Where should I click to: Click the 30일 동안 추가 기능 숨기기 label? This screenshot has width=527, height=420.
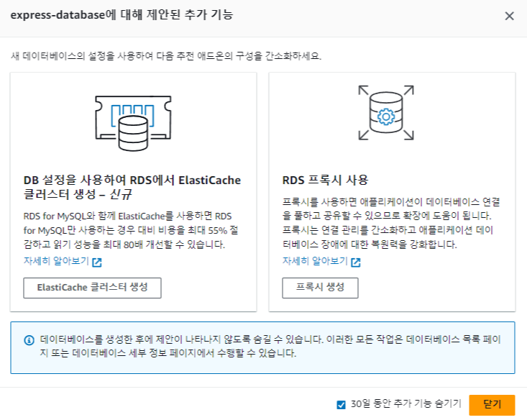(406, 404)
